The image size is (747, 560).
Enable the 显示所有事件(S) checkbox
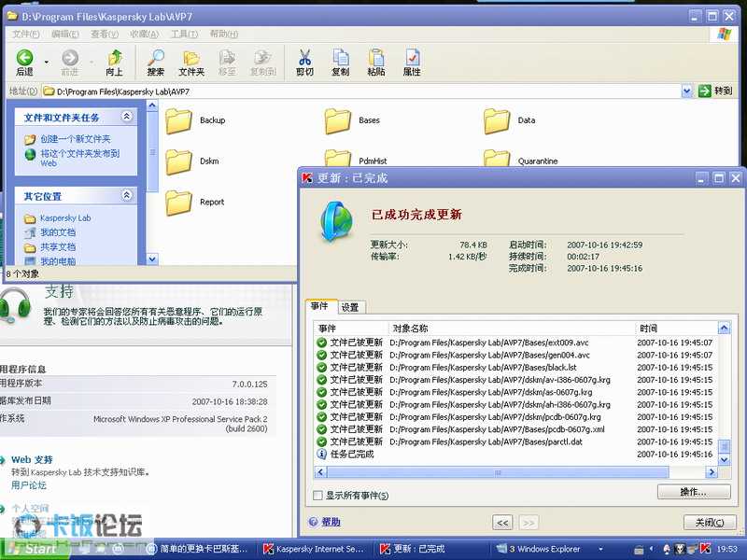click(x=317, y=496)
